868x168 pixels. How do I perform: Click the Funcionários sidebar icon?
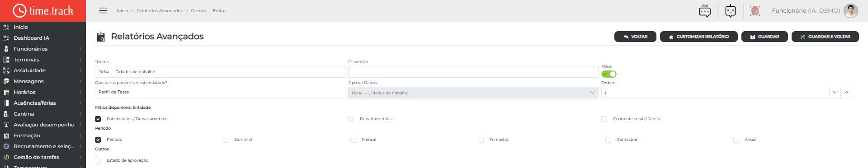coord(6,49)
